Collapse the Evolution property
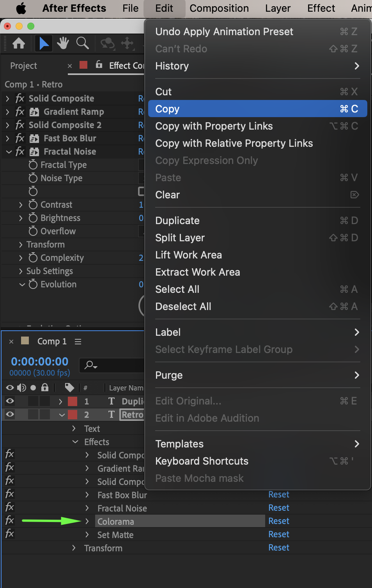This screenshot has width=372, height=588. tap(22, 284)
